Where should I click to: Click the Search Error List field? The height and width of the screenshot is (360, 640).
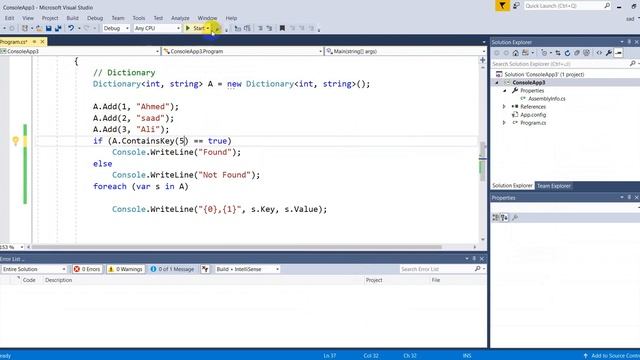pyautogui.click(x=443, y=269)
